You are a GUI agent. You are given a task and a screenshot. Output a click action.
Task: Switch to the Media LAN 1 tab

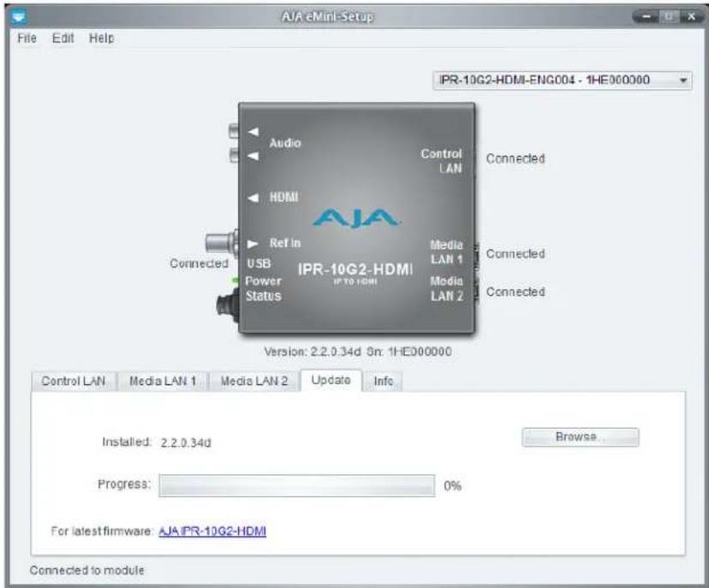point(163,381)
